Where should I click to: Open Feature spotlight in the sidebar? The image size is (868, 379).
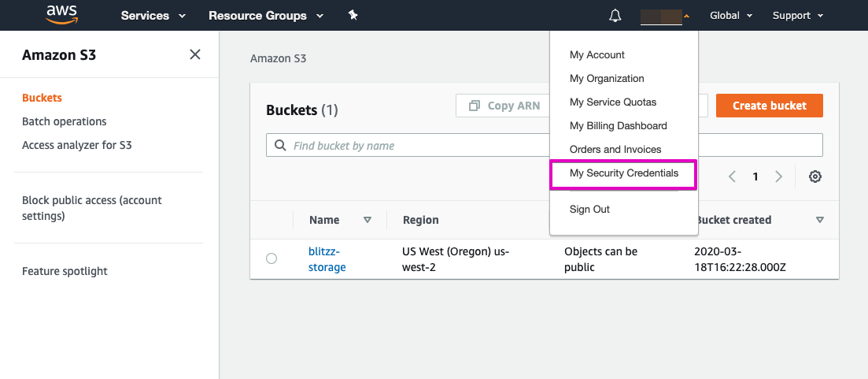point(65,272)
